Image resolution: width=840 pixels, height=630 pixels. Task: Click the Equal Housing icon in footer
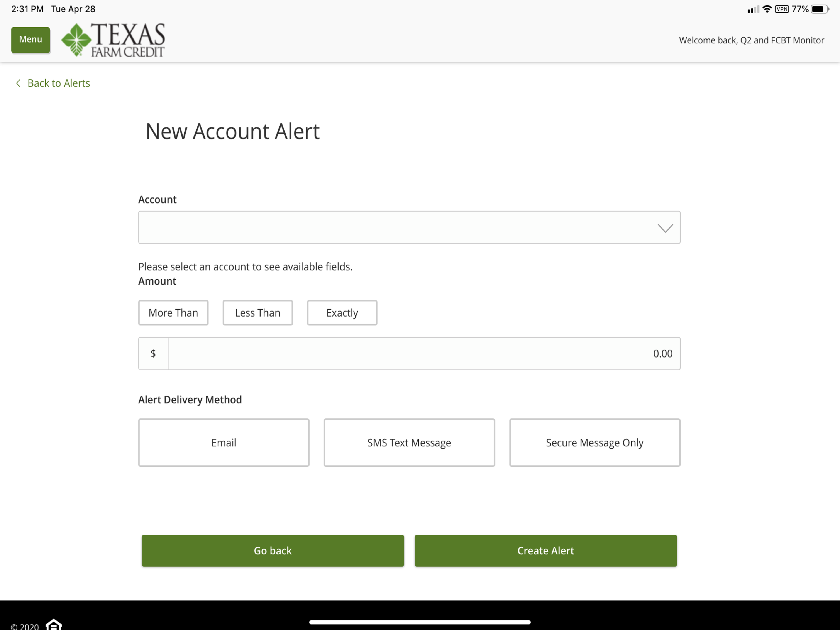click(53, 625)
